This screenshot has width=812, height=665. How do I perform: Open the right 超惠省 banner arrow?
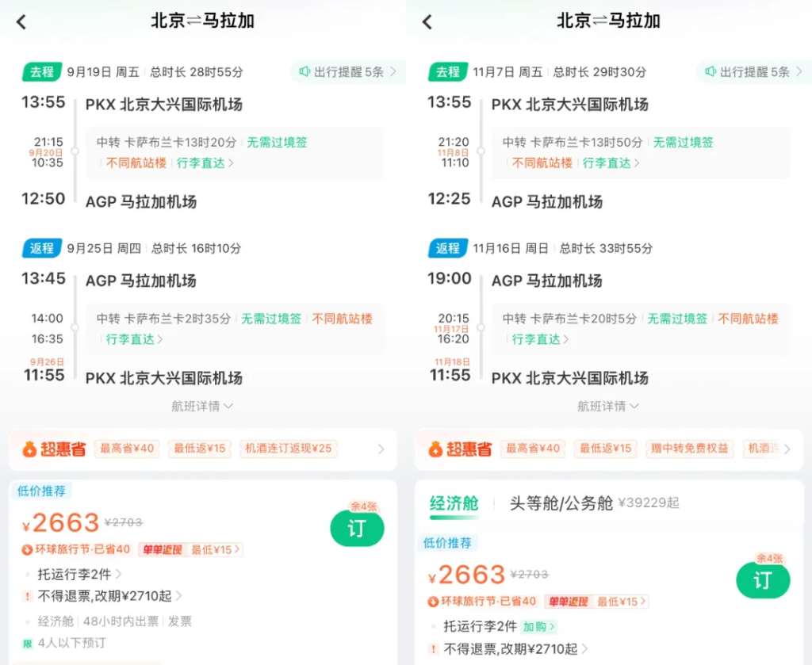tap(787, 449)
